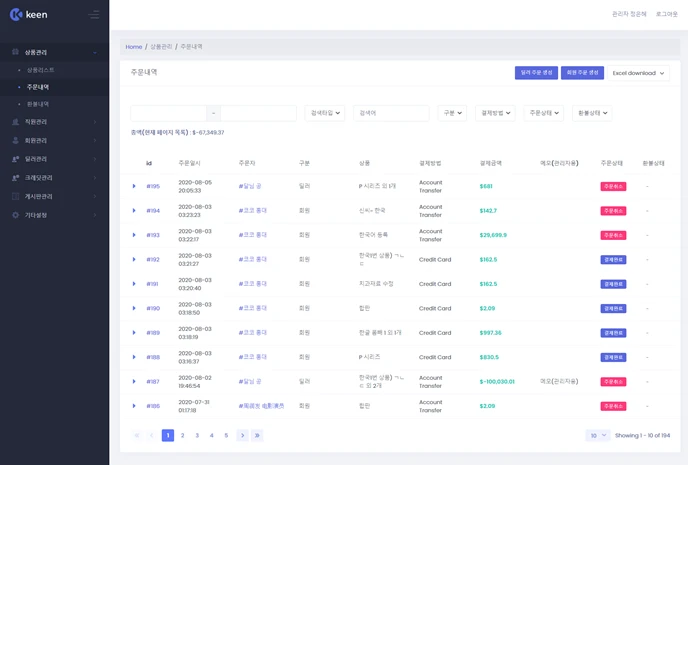Image resolution: width=688 pixels, height=665 pixels.
Task: Open 환불내역 in the sidebar submenu
Action: click(38, 104)
